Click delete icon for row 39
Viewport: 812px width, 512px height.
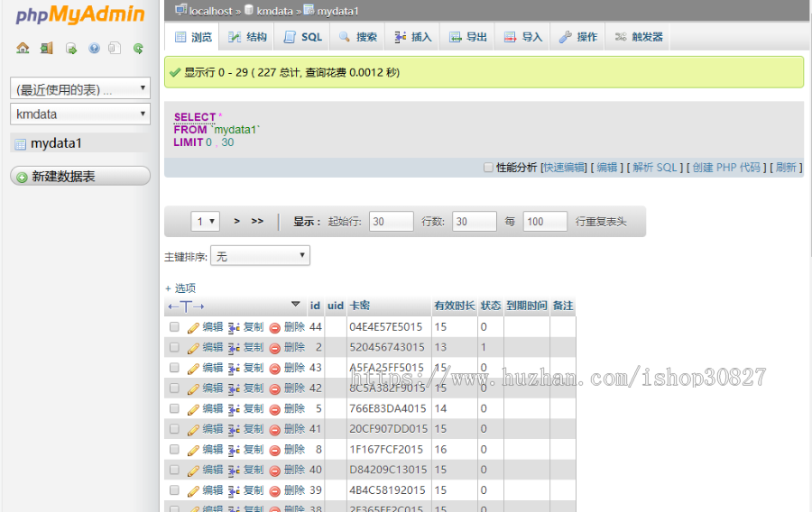click(x=275, y=490)
